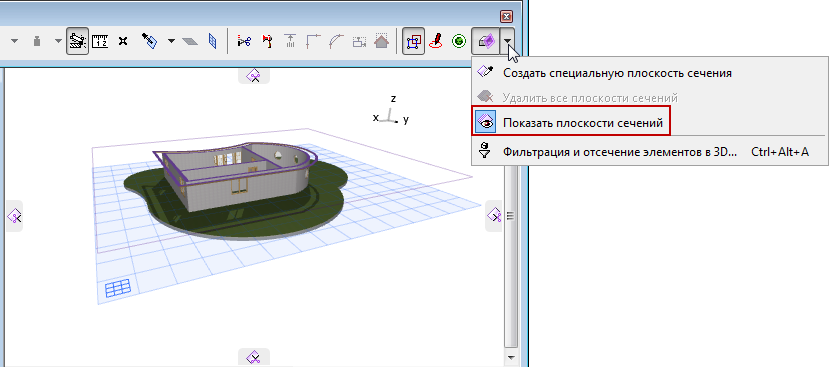Click the left cutting plane scissors handle
Screen dimensions: 829x367
click(x=14, y=216)
